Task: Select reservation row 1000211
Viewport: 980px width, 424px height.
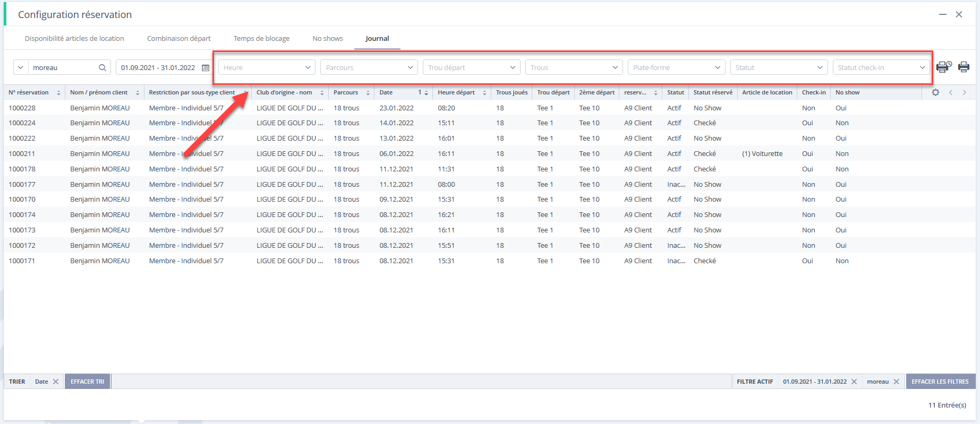Action: pyautogui.click(x=489, y=153)
